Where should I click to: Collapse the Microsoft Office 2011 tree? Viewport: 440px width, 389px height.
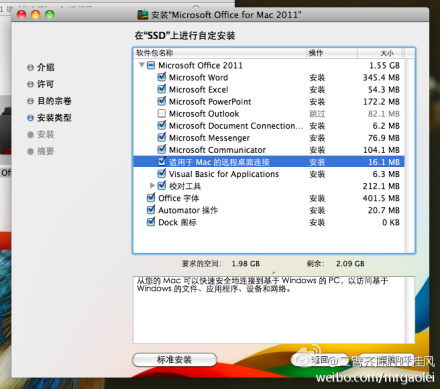coord(142,65)
